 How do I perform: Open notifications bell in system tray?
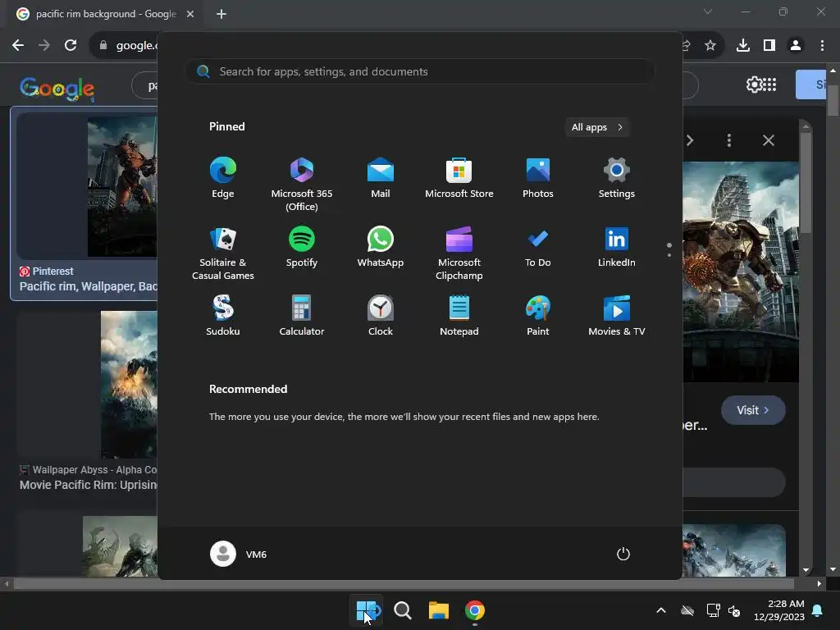click(818, 610)
